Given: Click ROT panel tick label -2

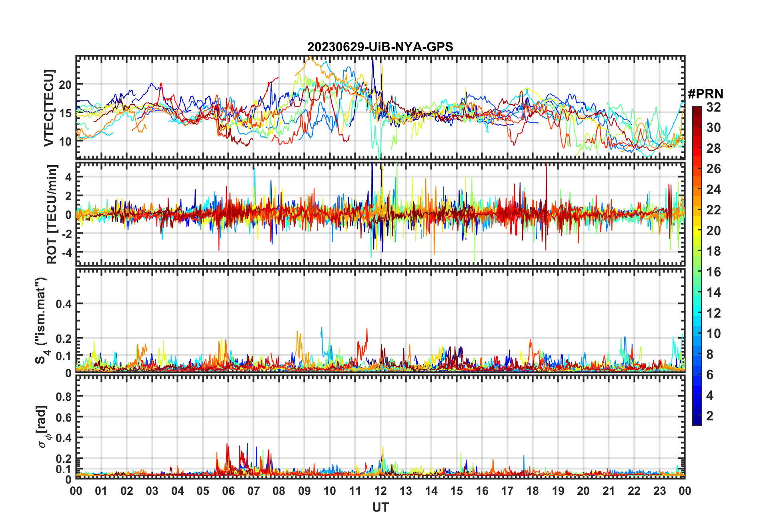Looking at the screenshot, I should [66, 234].
